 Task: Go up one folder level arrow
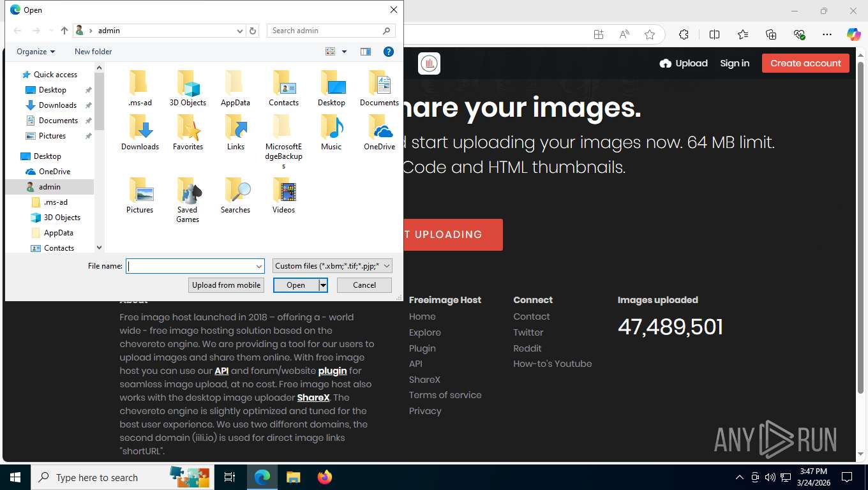[x=64, y=31]
